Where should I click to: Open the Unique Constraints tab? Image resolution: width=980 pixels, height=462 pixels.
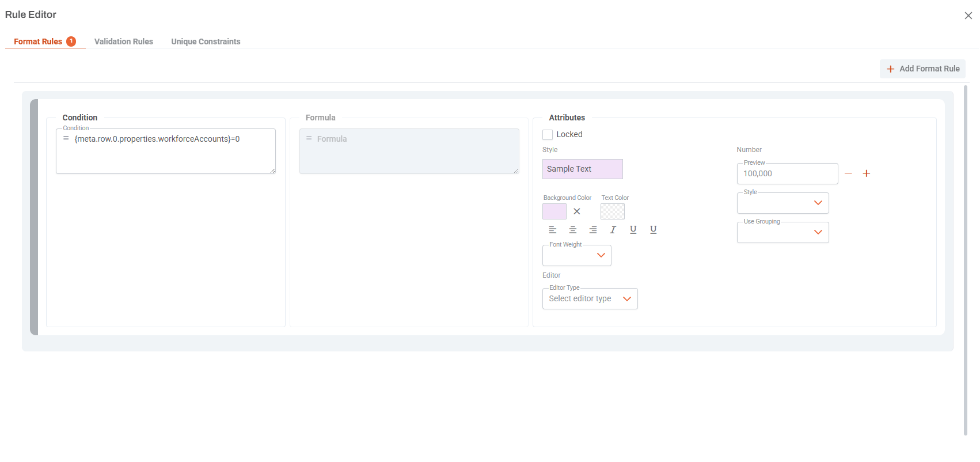(x=206, y=41)
